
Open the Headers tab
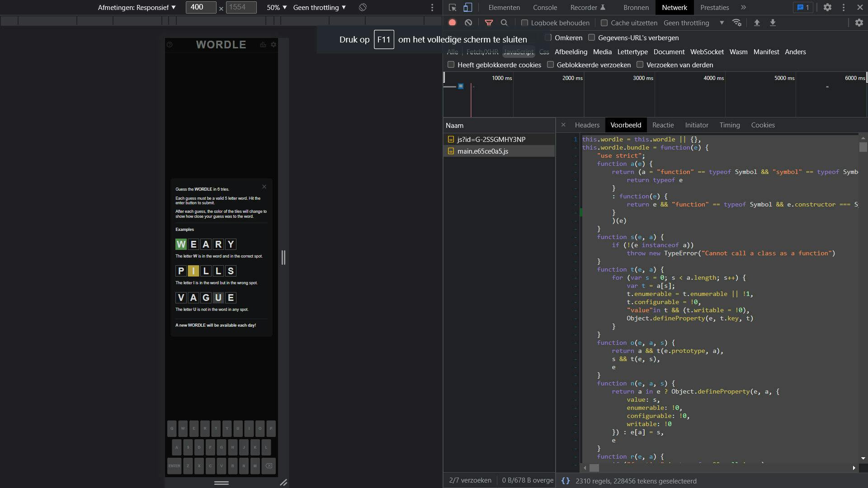tap(587, 125)
